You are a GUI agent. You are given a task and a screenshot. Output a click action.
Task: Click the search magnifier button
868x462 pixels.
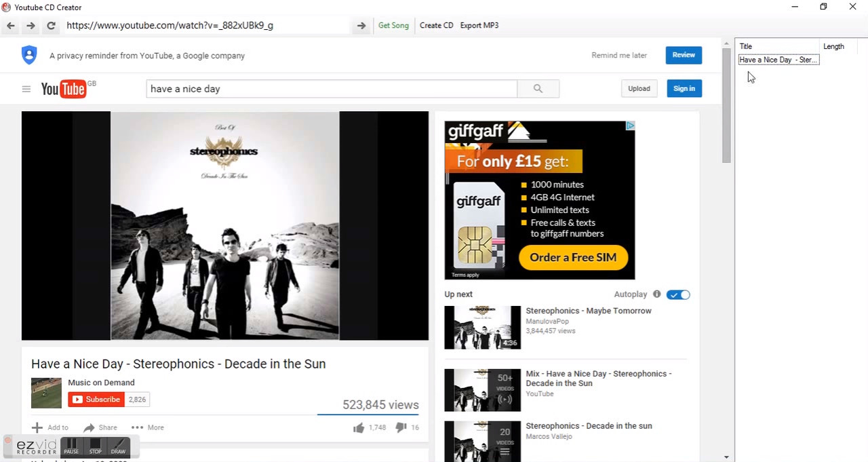[x=538, y=89]
